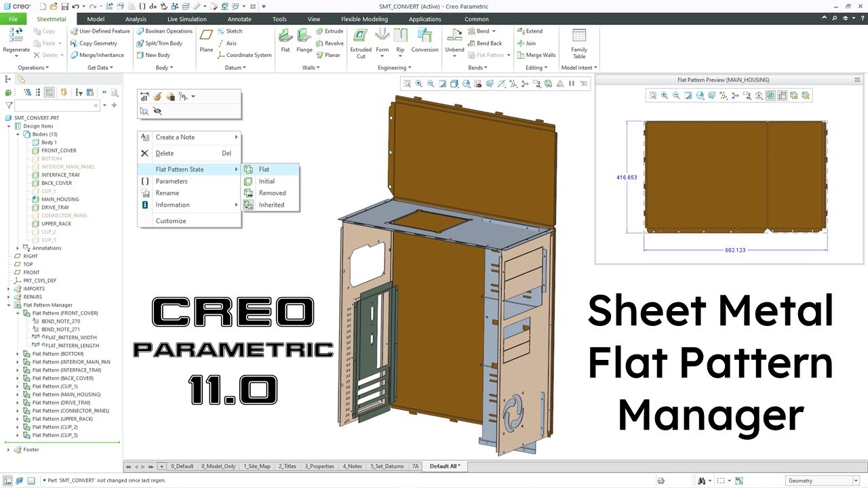The width and height of the screenshot is (868, 488).
Task: Click Create a Note menu item
Action: coord(189,137)
